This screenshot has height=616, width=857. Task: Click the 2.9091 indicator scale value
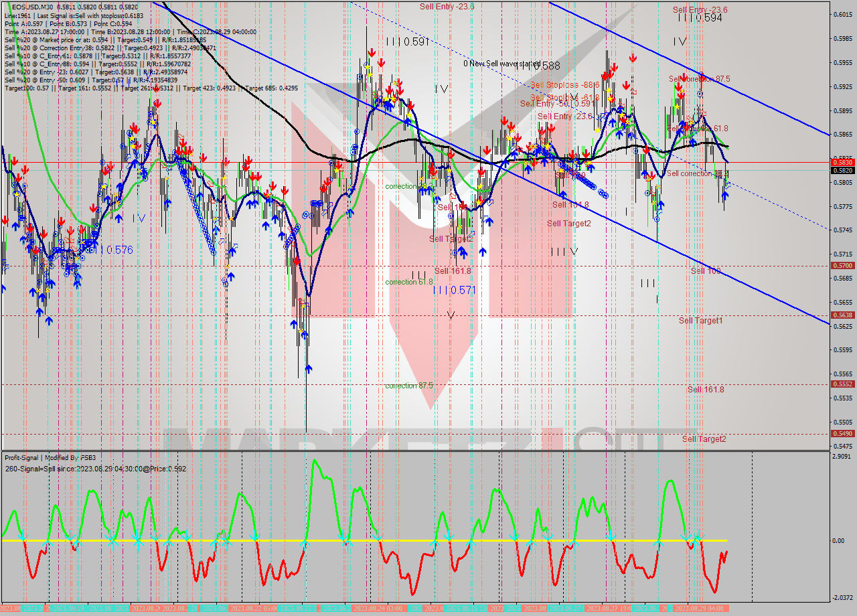(x=843, y=456)
